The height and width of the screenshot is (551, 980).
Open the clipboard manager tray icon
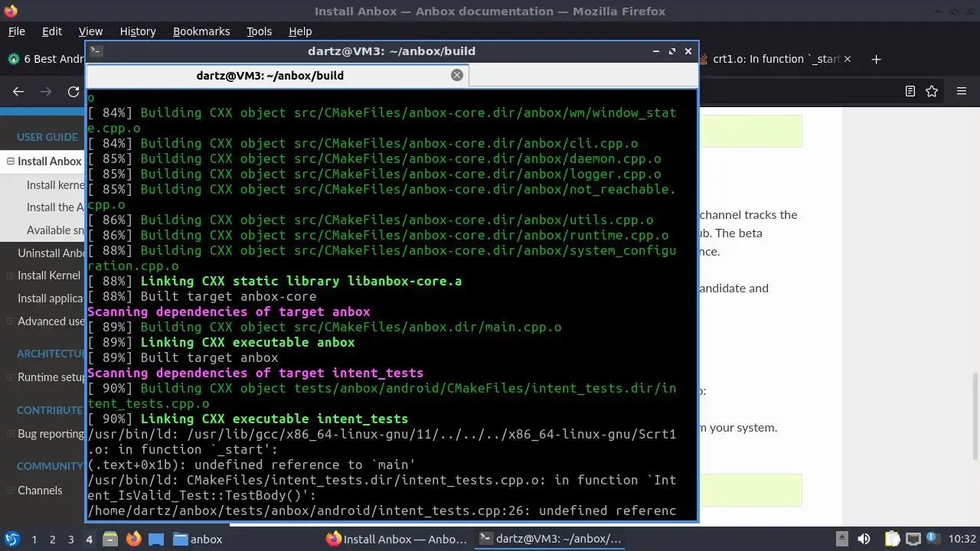(892, 539)
